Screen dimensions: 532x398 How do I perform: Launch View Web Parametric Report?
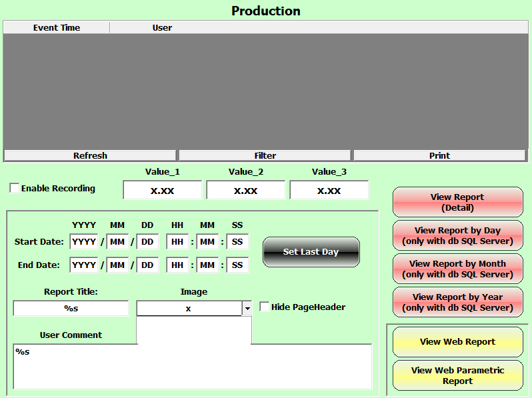(457, 375)
